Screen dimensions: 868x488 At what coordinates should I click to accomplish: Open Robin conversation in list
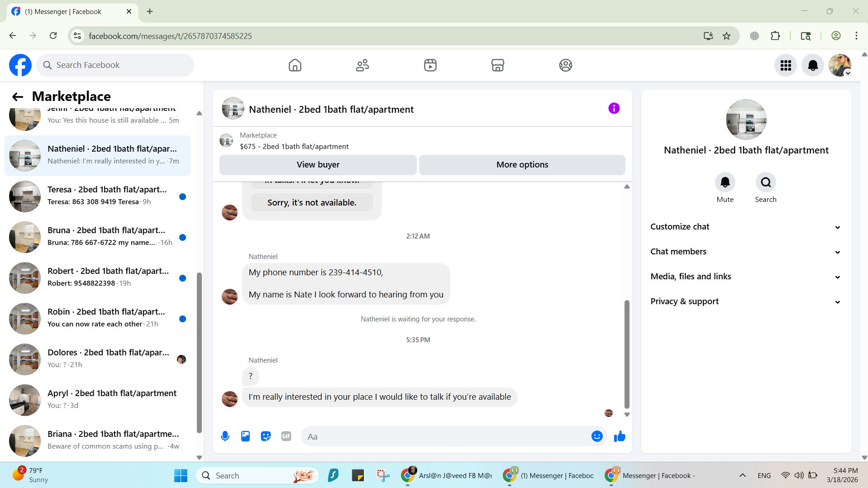coord(97,318)
